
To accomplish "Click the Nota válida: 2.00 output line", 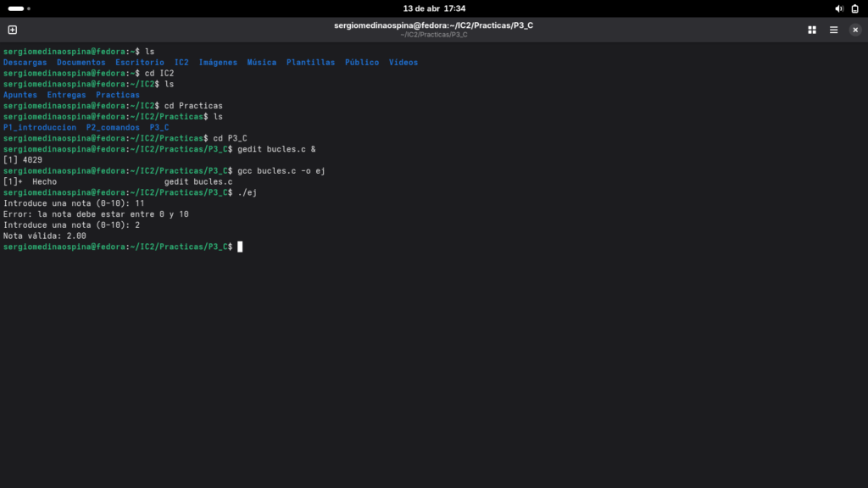I will click(x=44, y=236).
